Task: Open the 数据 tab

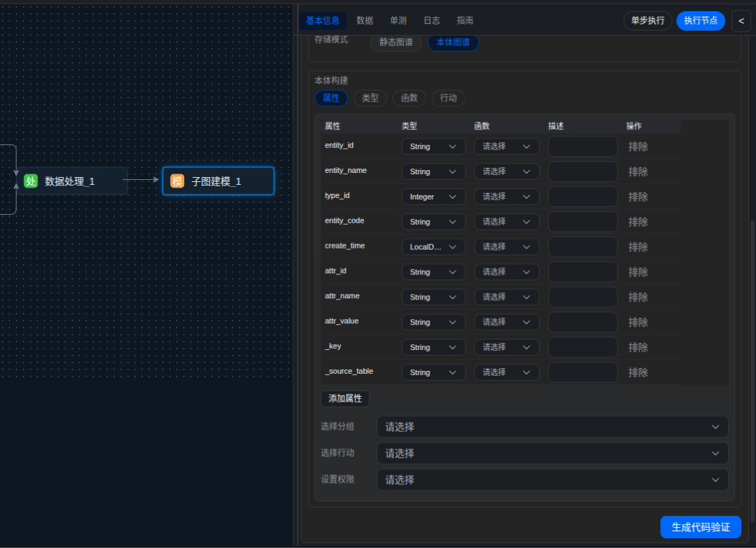Action: click(365, 21)
